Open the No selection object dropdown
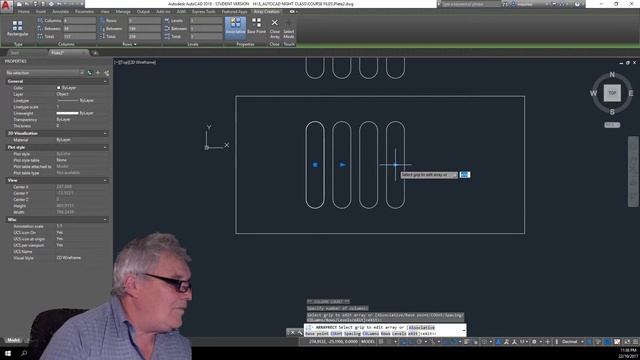 (x=44, y=73)
